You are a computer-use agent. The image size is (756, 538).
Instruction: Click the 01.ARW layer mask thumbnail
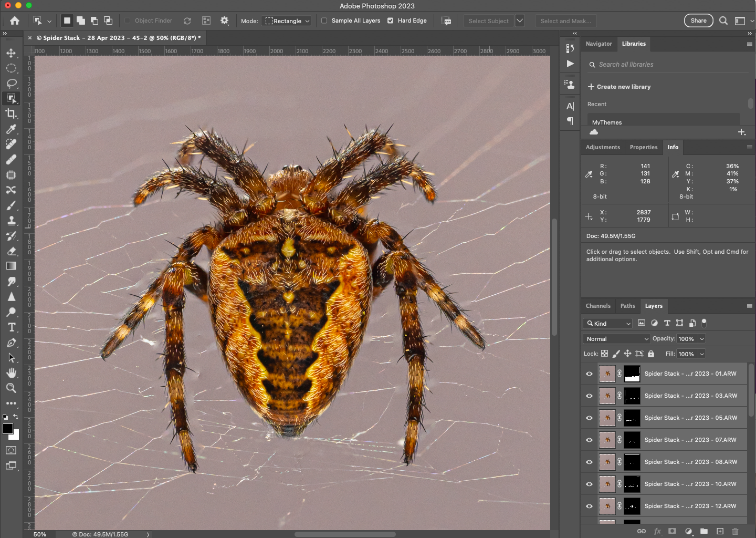click(x=632, y=374)
